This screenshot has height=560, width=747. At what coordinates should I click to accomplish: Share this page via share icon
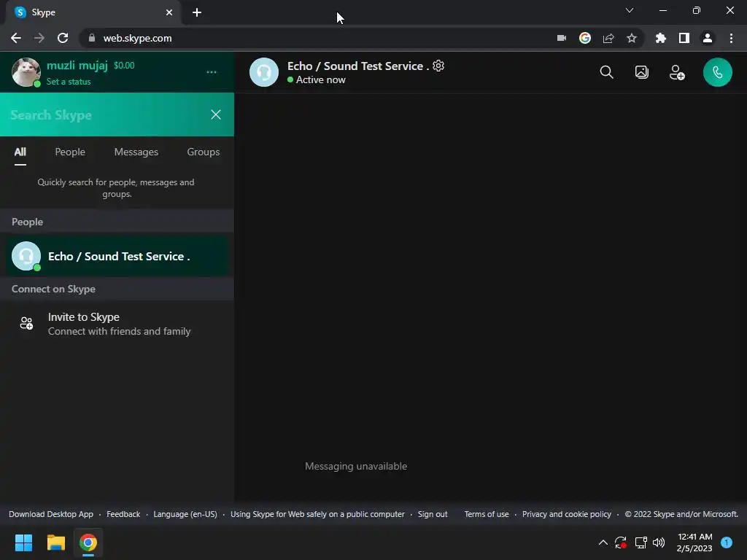coord(608,38)
